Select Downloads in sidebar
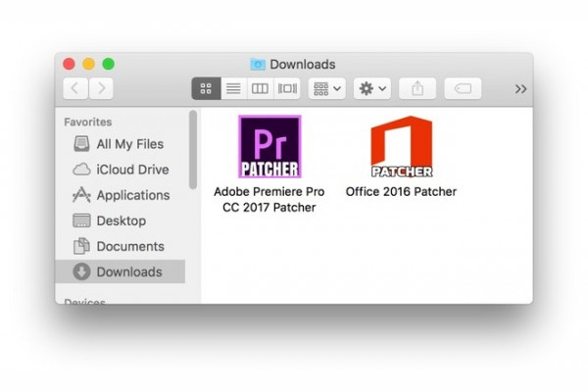 click(x=120, y=271)
